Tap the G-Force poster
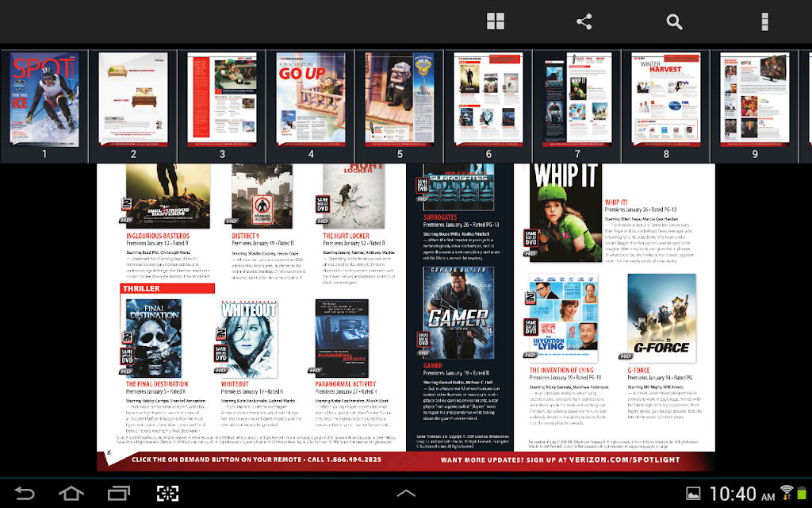Screen dimensions: 812x508 click(662, 317)
